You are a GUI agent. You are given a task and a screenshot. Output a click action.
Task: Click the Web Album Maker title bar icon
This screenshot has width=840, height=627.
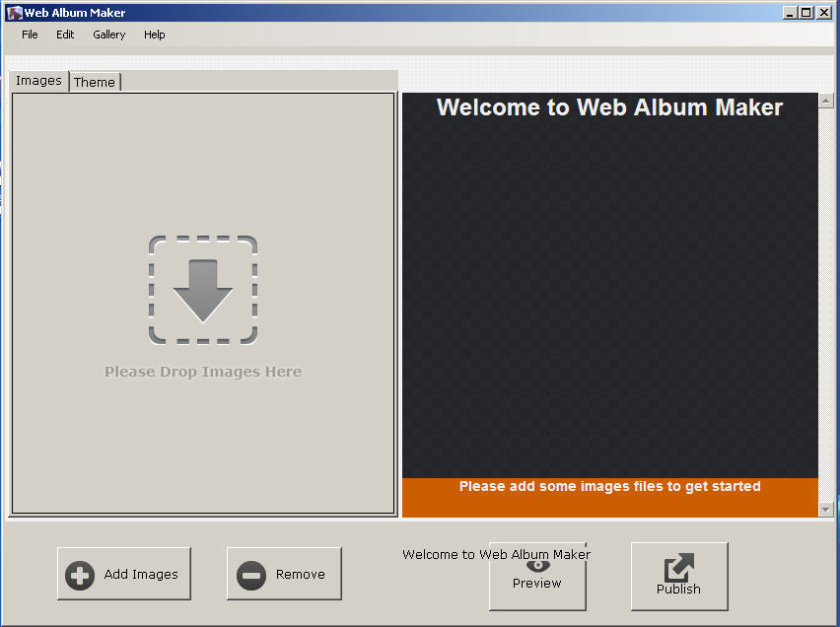coord(14,12)
